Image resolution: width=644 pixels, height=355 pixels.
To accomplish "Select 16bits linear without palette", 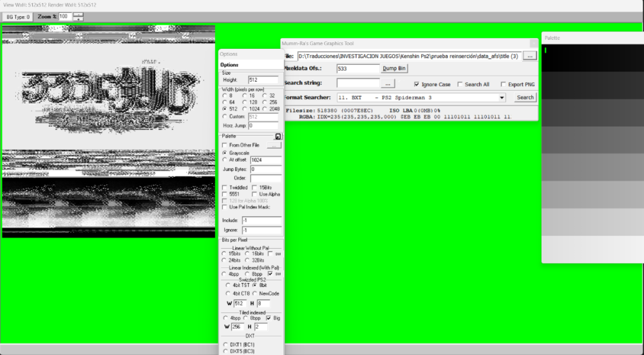I will click(x=247, y=254).
